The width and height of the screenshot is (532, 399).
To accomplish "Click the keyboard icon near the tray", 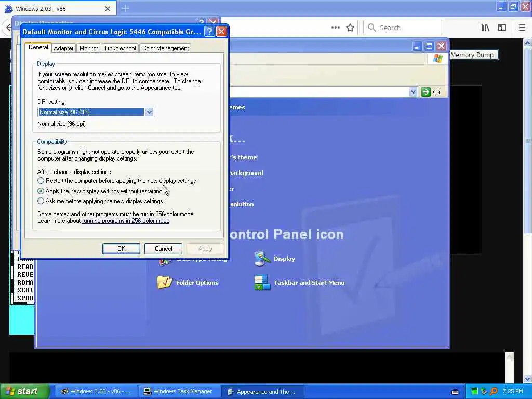I will click(455, 392).
